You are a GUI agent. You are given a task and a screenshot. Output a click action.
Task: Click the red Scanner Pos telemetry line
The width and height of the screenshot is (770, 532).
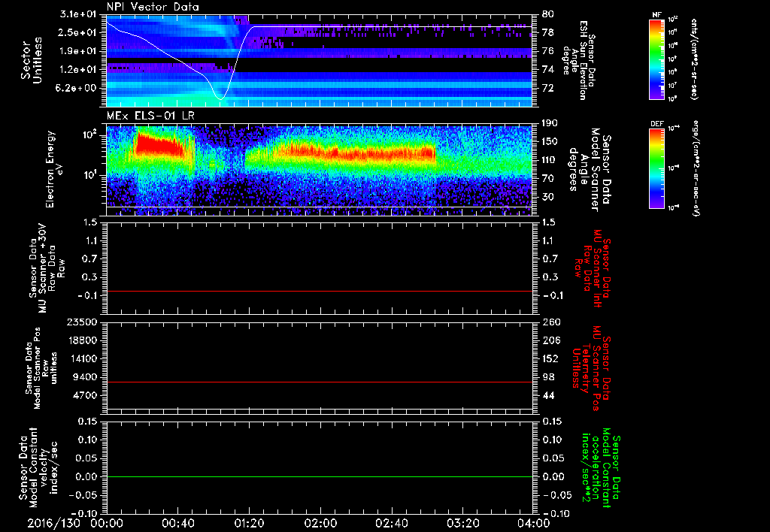tap(319, 382)
